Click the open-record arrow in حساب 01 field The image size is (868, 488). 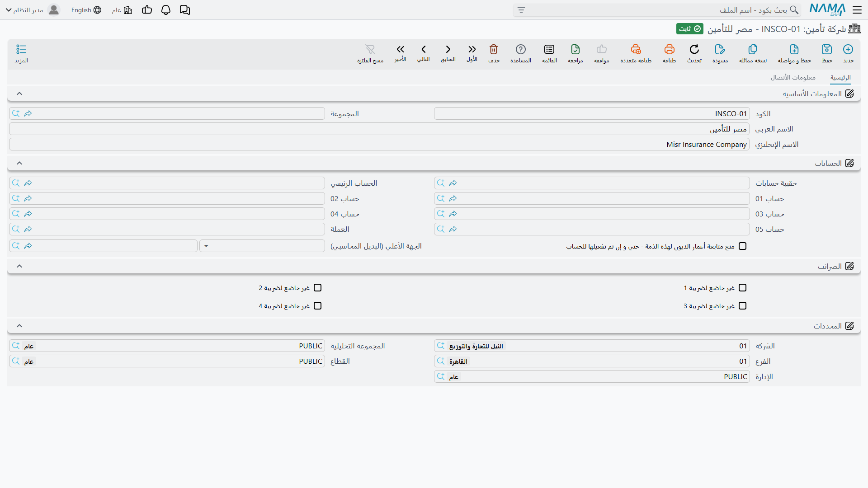(453, 198)
